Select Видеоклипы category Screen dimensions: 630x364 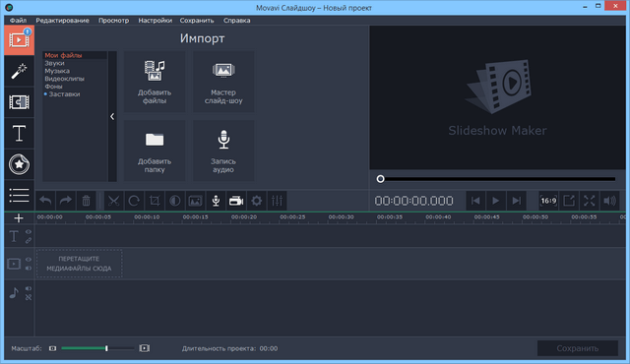point(64,79)
